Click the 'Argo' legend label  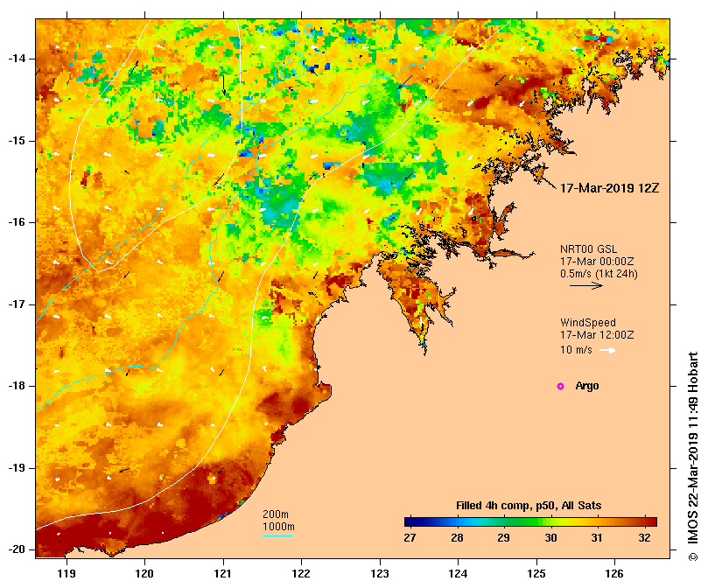587,386
